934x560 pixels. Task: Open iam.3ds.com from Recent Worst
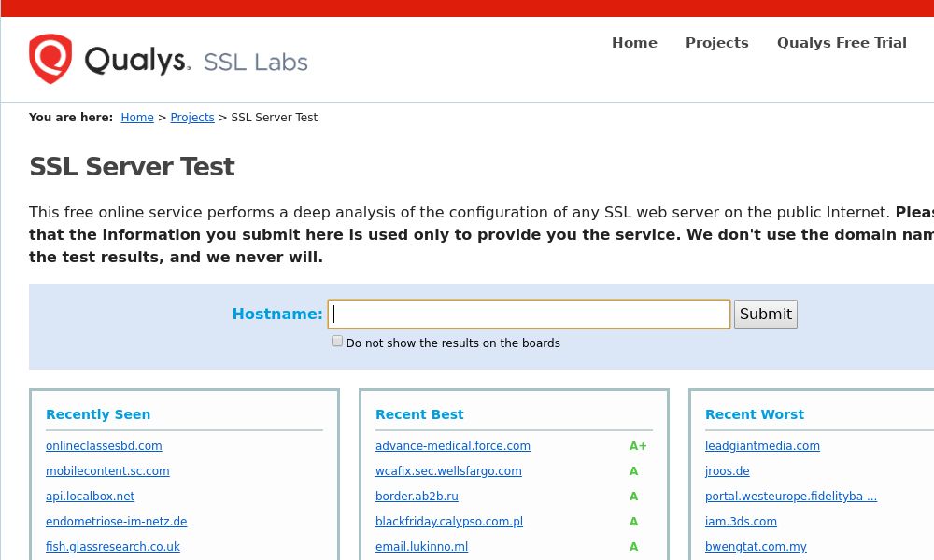[741, 522]
